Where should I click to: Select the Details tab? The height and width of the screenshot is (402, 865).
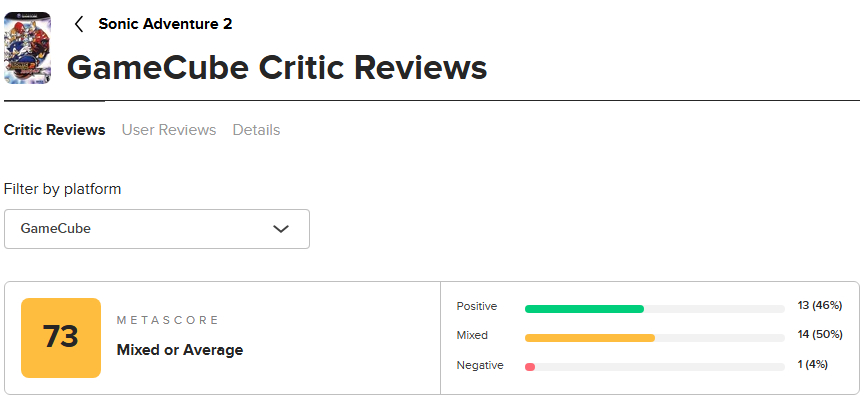click(256, 130)
